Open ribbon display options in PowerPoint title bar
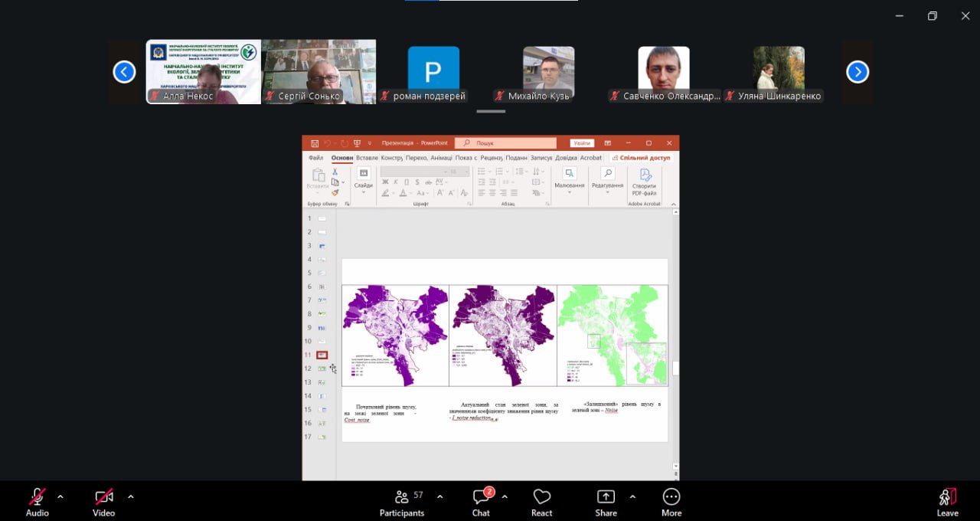 [608, 143]
